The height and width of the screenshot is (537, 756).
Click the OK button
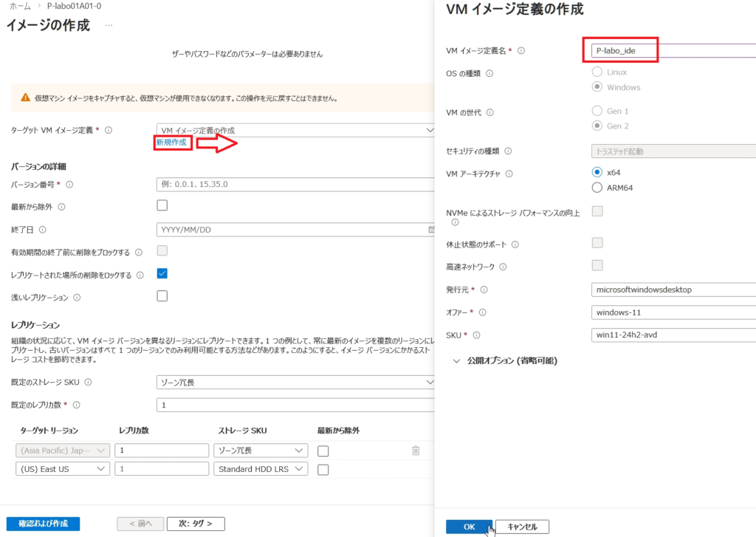(468, 527)
